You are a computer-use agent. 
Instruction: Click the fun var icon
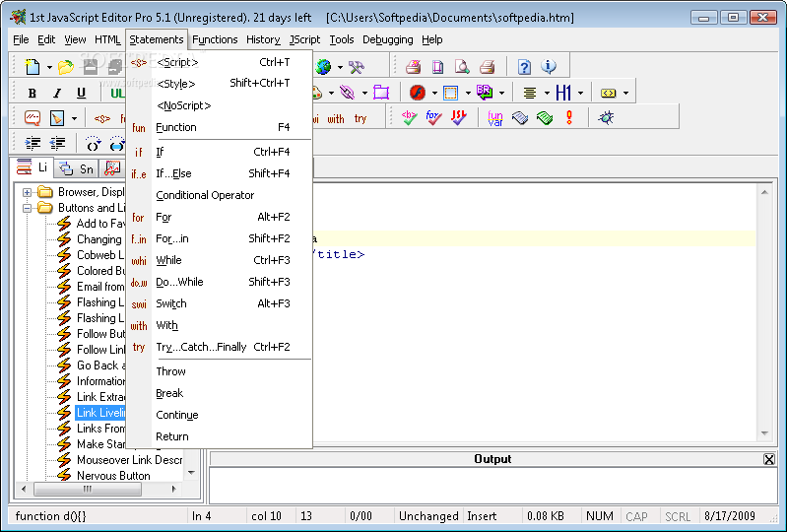[494, 118]
